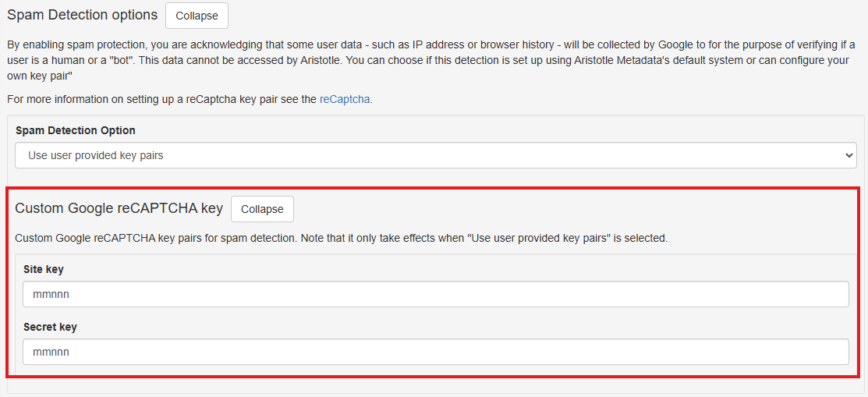Click the Spam Detection options heading
This screenshot has width=868, height=397.
tap(82, 15)
